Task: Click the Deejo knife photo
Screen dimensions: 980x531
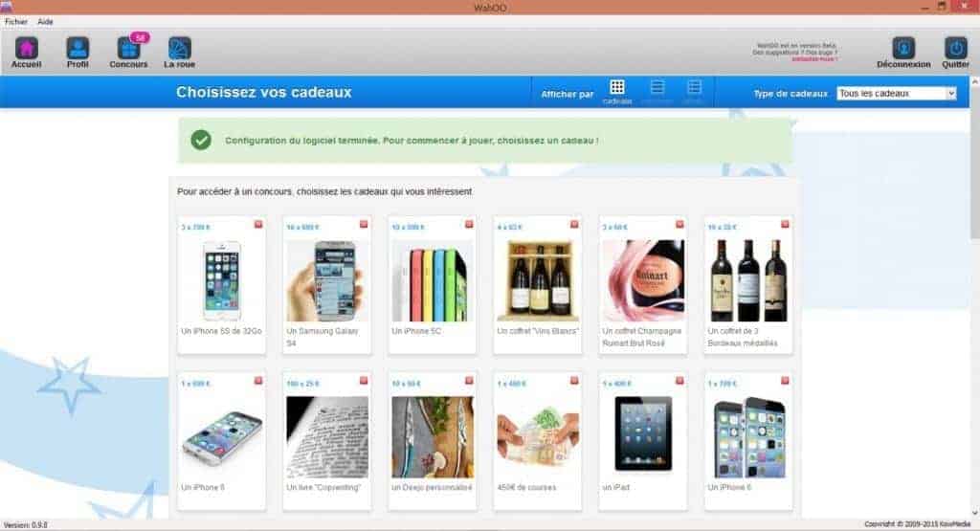Action: [432, 436]
